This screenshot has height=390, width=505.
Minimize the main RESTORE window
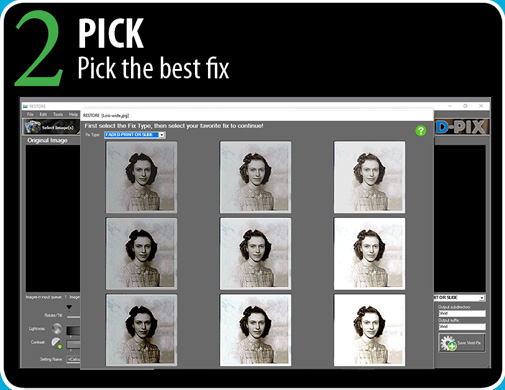pyautogui.click(x=450, y=106)
